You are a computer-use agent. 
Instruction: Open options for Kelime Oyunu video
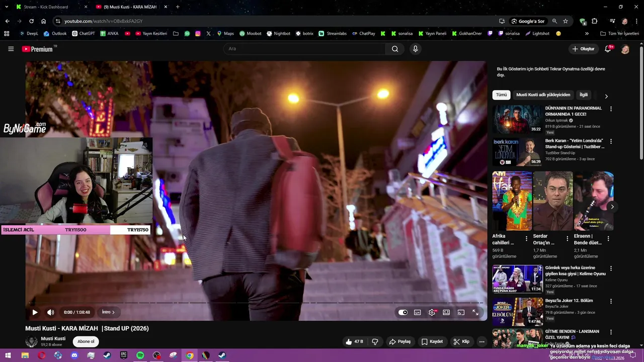(611, 268)
